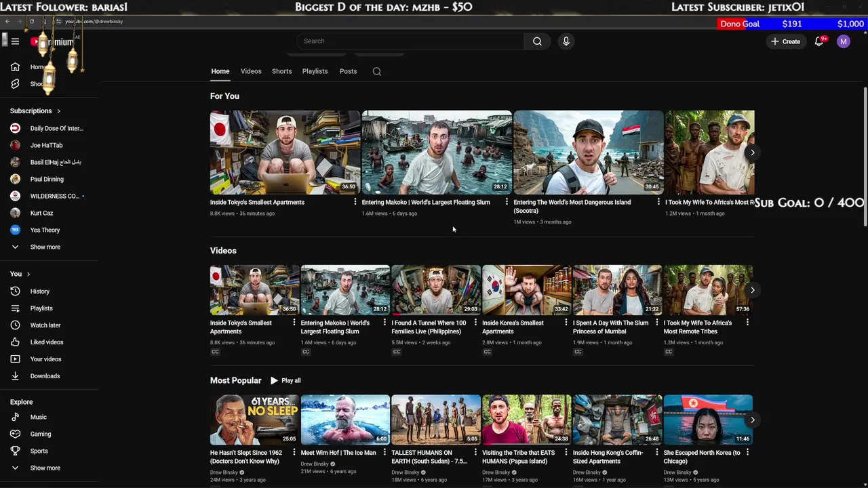Screen dimensions: 868x488
Task: Click the browser back arrow
Action: click(7, 21)
